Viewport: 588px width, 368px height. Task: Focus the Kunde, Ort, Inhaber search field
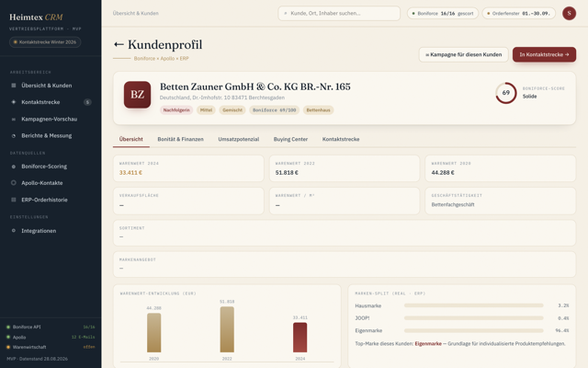(x=339, y=13)
